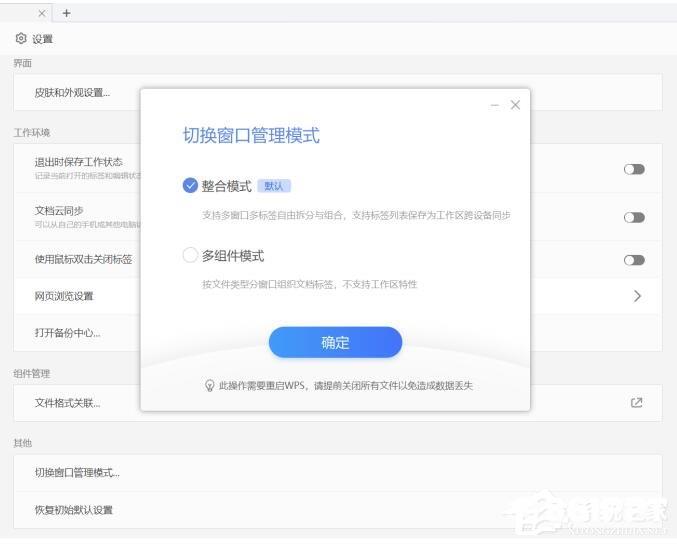Viewport: 677px width, 544px height.
Task: Select the 多组件模式 radio option
Action: click(190, 255)
